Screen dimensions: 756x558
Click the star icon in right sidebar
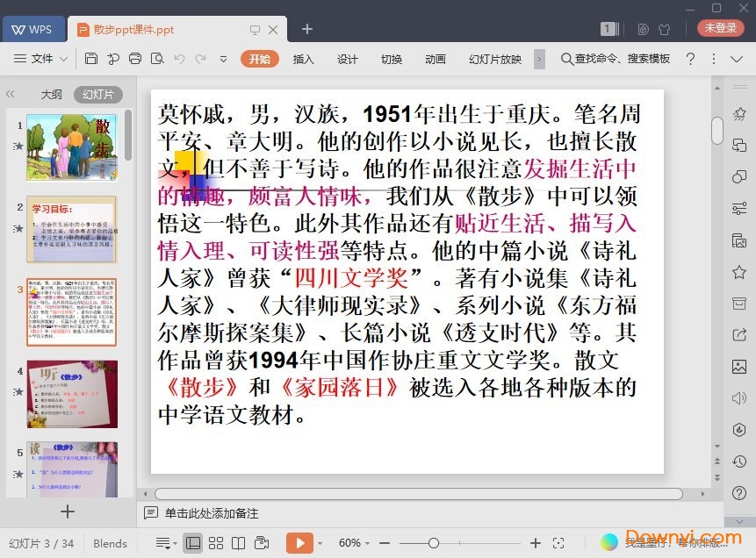pyautogui.click(x=739, y=272)
